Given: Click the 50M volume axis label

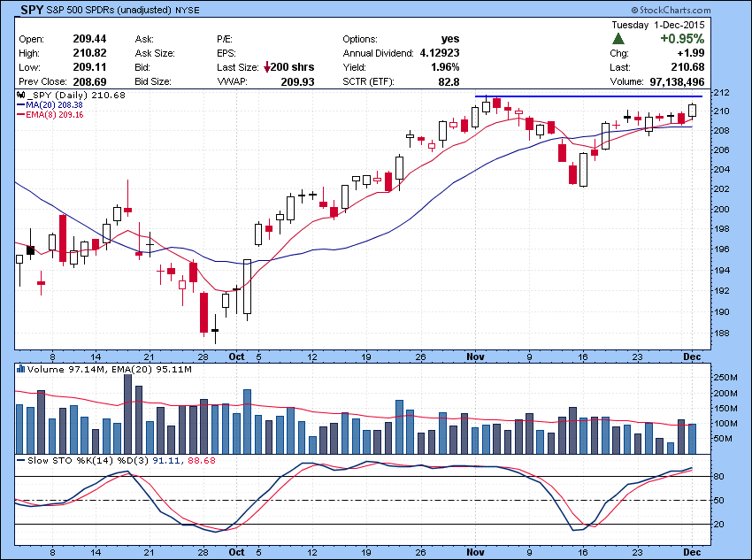Looking at the screenshot, I should [x=723, y=438].
